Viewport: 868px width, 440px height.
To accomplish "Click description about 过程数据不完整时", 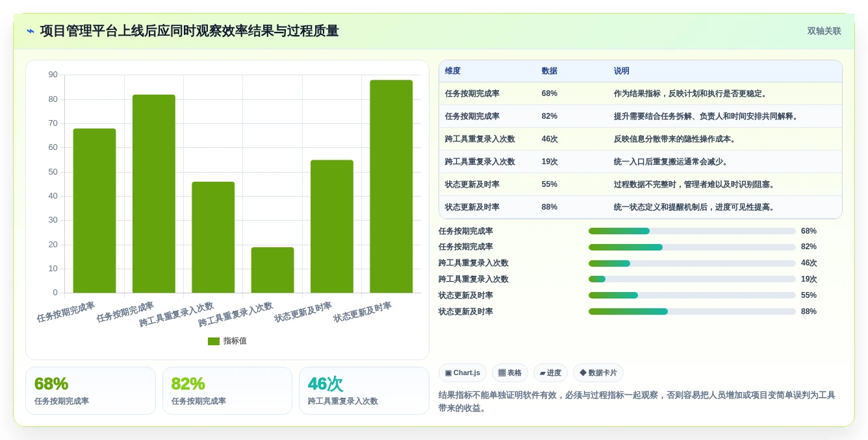I will point(695,185).
